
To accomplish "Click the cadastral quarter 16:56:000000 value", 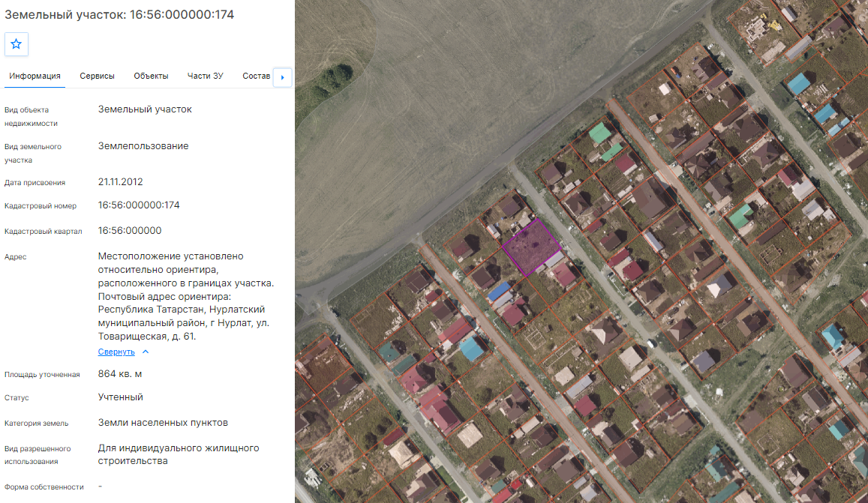I will click(x=130, y=231).
